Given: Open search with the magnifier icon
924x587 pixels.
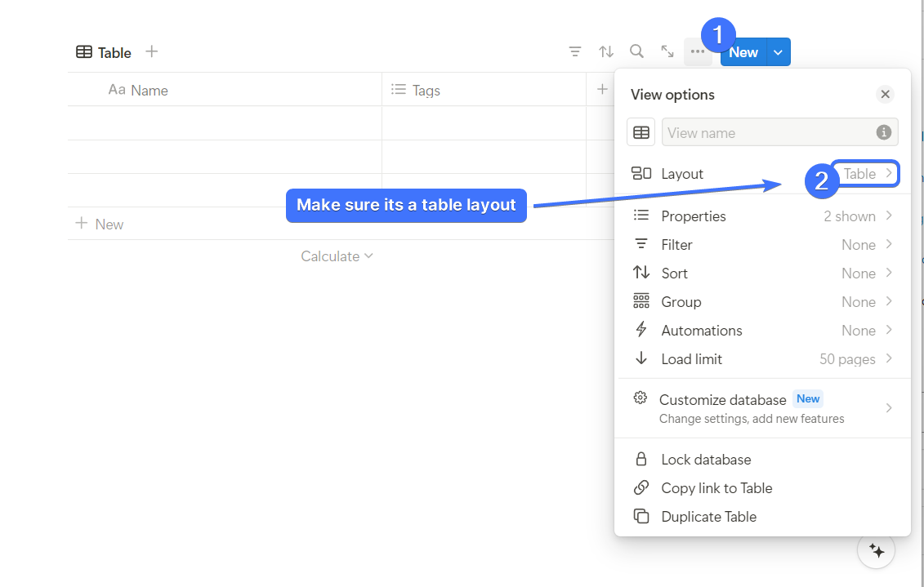Looking at the screenshot, I should pos(636,52).
